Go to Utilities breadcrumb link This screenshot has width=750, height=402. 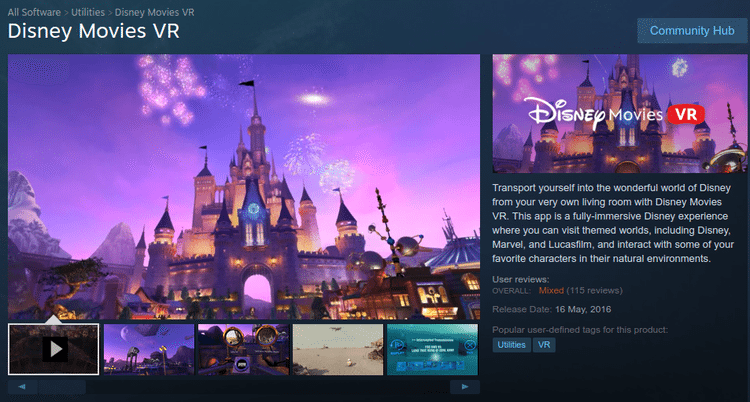[x=88, y=12]
